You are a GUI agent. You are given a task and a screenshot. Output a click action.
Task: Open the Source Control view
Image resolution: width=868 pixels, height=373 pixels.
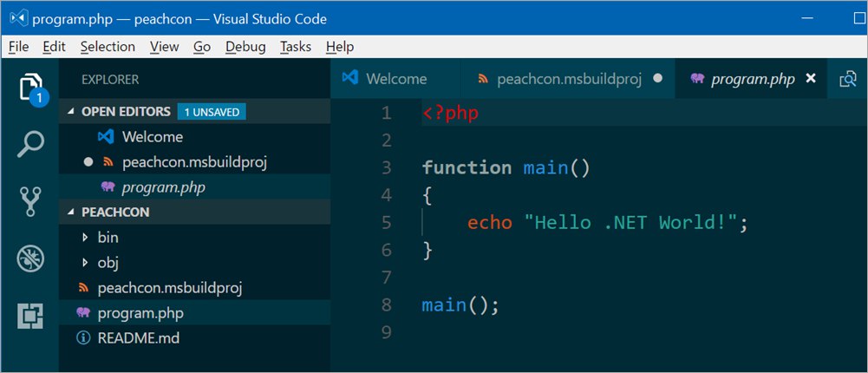point(30,201)
